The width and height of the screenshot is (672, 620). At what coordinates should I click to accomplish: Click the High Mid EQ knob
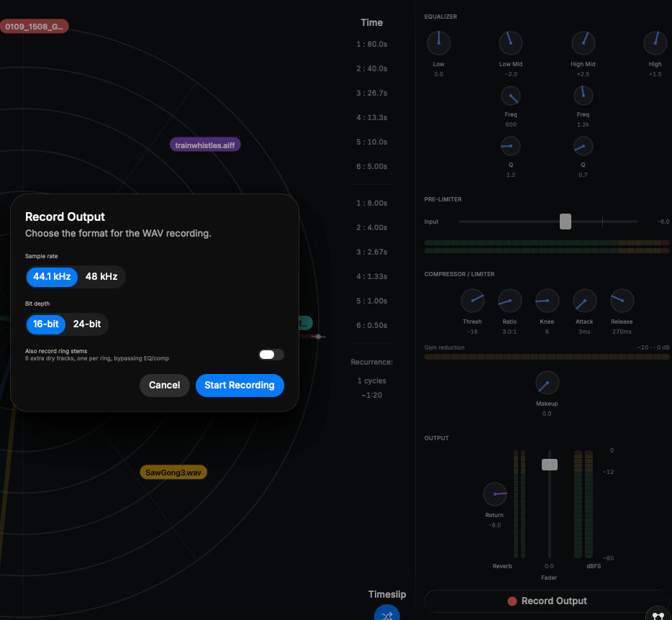pyautogui.click(x=583, y=43)
